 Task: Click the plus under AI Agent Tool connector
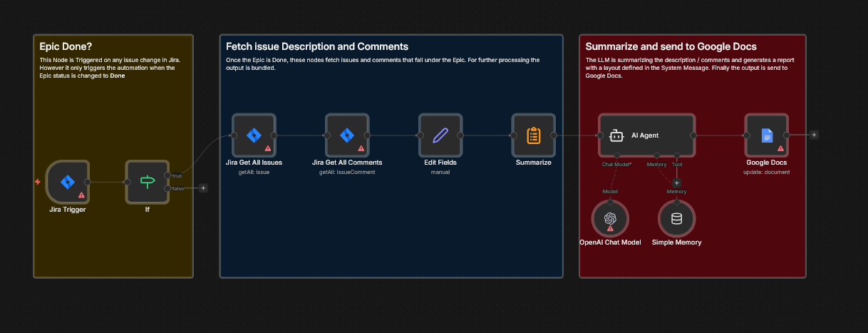click(677, 183)
